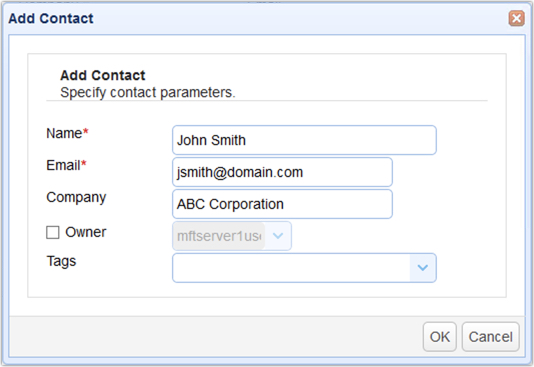The height and width of the screenshot is (367, 534).
Task: Click OK to save the contact
Action: (x=439, y=337)
